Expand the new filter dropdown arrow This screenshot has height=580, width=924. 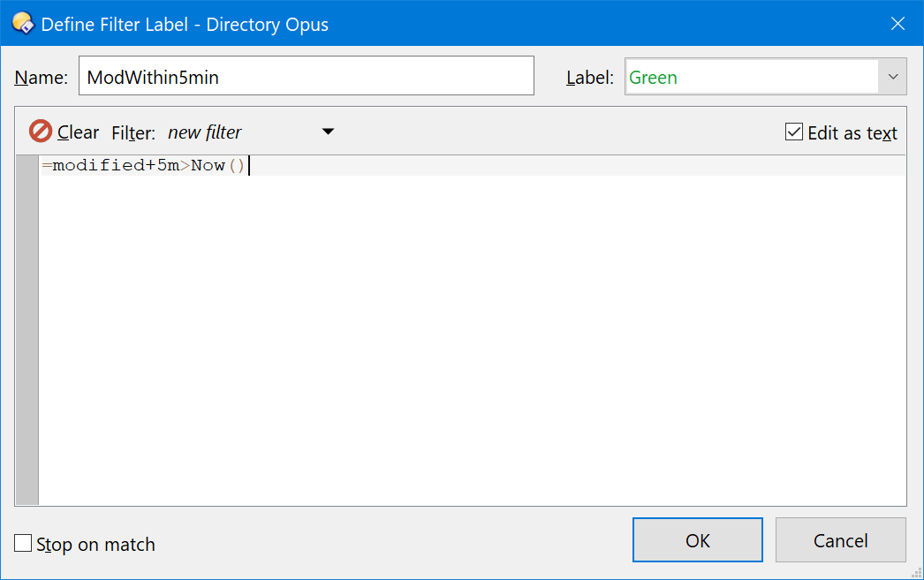(329, 132)
